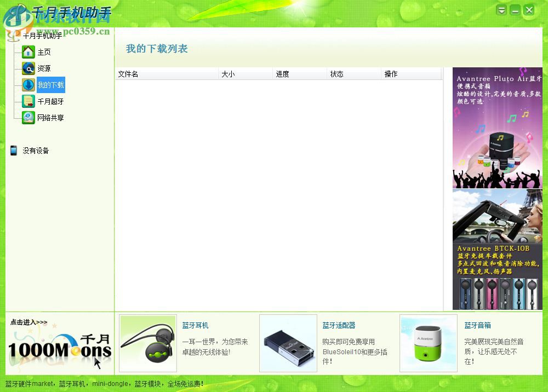Viewport: 548px width, 392px height.
Task: Select the 千月手机助手 root tree node
Action: coord(42,36)
